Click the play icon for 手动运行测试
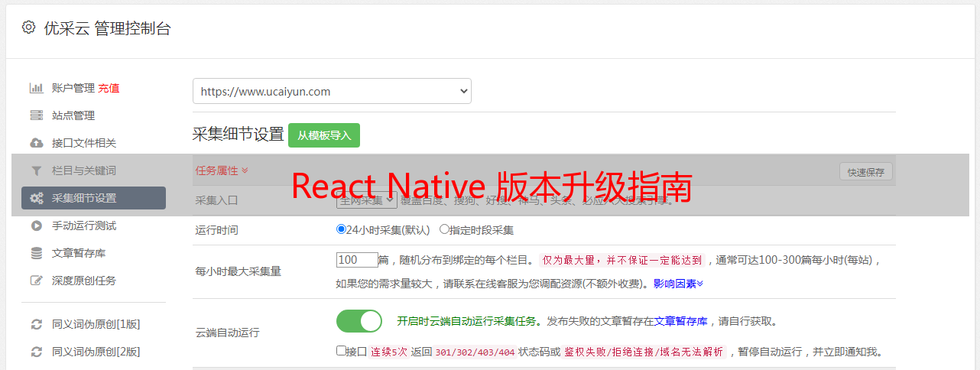The width and height of the screenshot is (980, 370). click(36, 226)
